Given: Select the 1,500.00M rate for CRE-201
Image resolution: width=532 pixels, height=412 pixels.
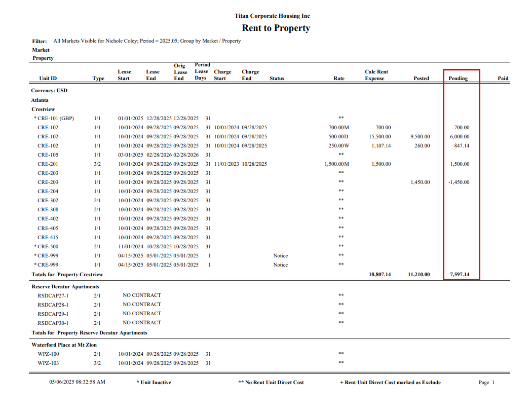Looking at the screenshot, I should 336,164.
